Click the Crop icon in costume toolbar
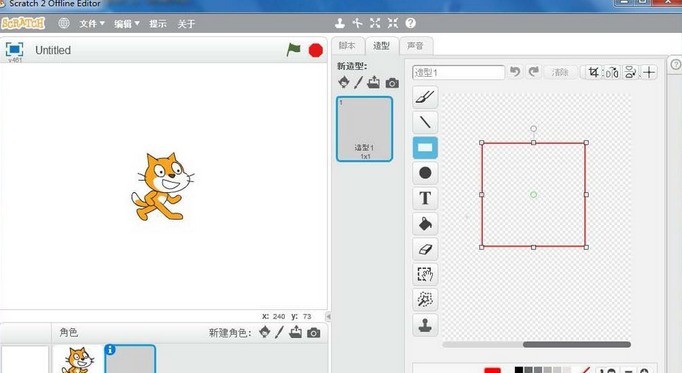Image resolution: width=682 pixels, height=373 pixels. pyautogui.click(x=593, y=72)
